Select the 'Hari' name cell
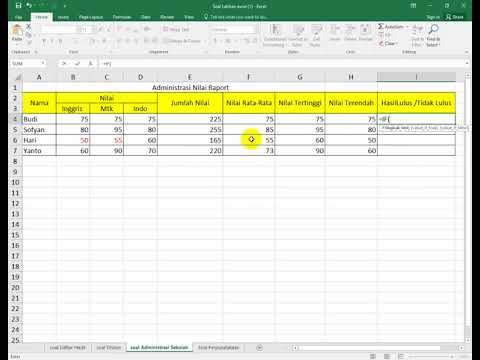This screenshot has width=480, height=360. pyautogui.click(x=39, y=140)
